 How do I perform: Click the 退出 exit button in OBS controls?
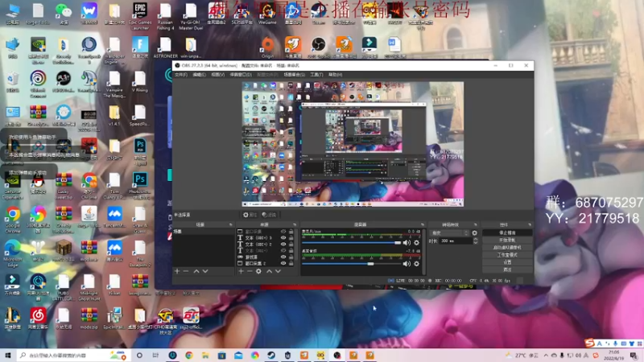coord(507,269)
